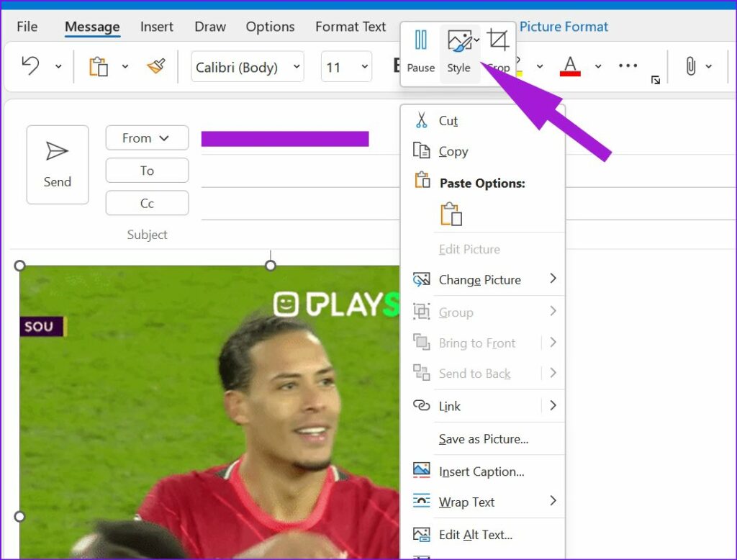Open the Draw ribbon tab
The height and width of the screenshot is (560, 737).
coord(209,27)
